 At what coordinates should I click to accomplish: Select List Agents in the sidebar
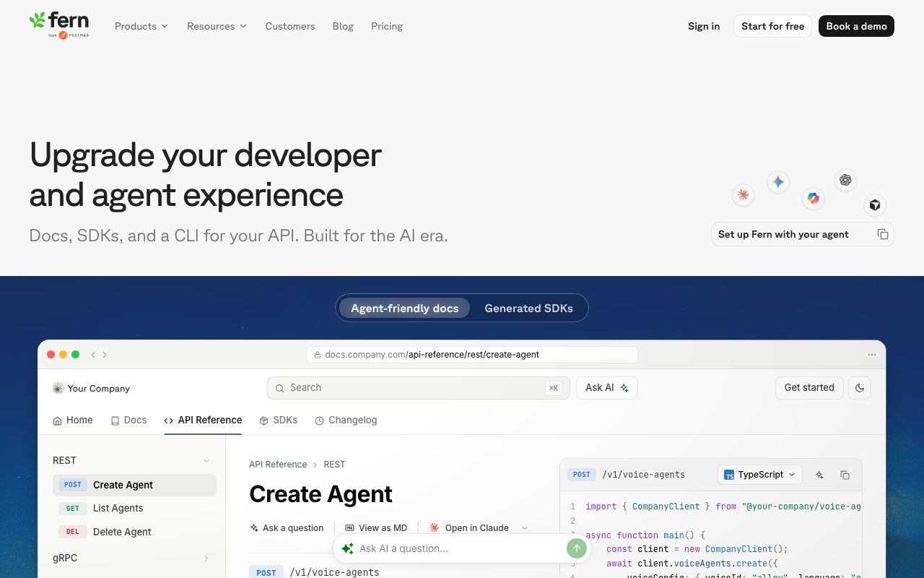click(x=135, y=508)
